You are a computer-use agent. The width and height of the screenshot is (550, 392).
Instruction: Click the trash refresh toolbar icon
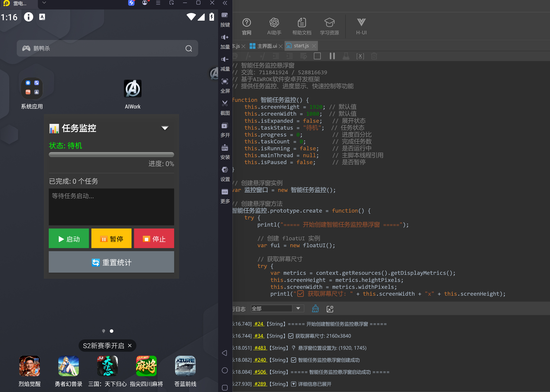click(374, 56)
